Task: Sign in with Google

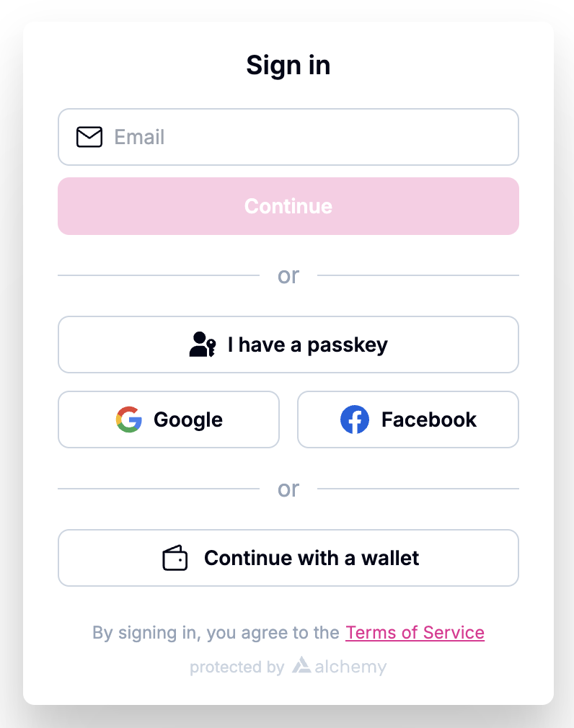Action: [x=169, y=420]
